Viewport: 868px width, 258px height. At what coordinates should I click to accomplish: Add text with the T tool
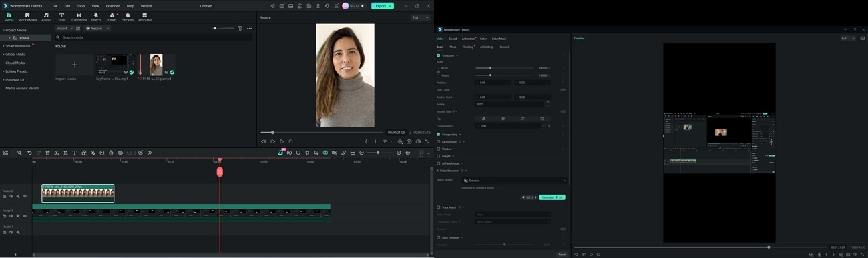point(74,153)
